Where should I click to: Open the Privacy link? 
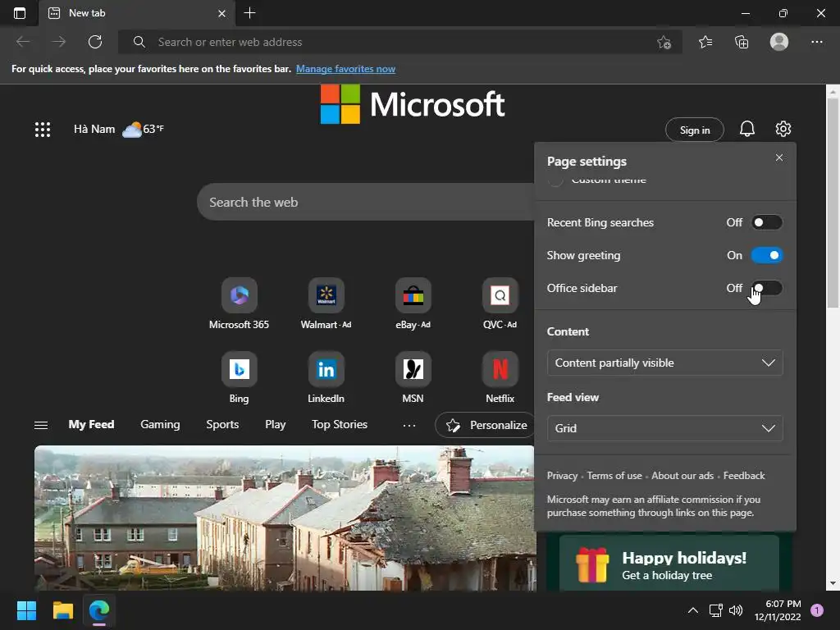coord(562,476)
